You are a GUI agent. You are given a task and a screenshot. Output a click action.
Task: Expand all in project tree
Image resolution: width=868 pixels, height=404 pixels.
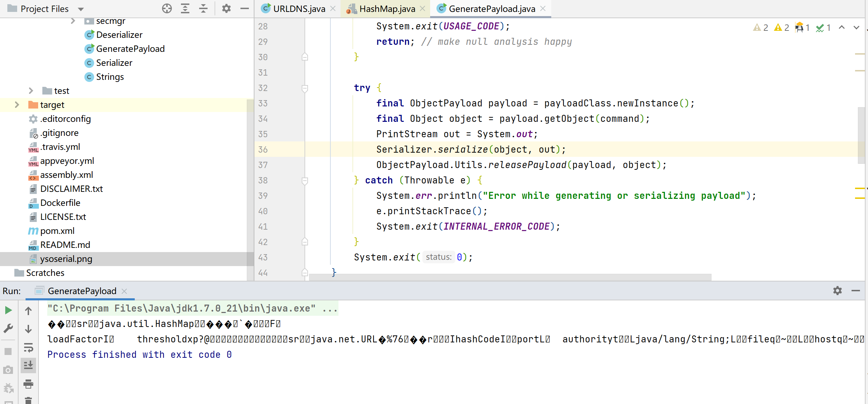[185, 8]
